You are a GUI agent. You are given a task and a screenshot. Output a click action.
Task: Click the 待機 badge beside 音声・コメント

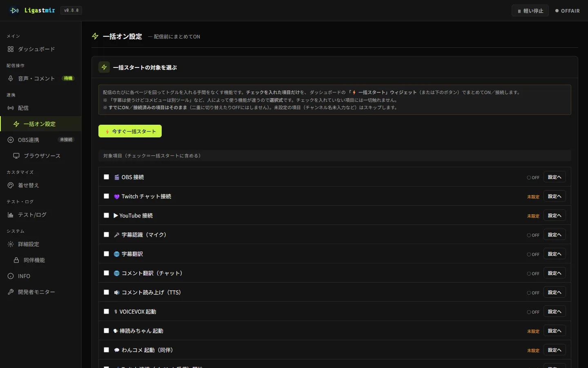click(68, 78)
